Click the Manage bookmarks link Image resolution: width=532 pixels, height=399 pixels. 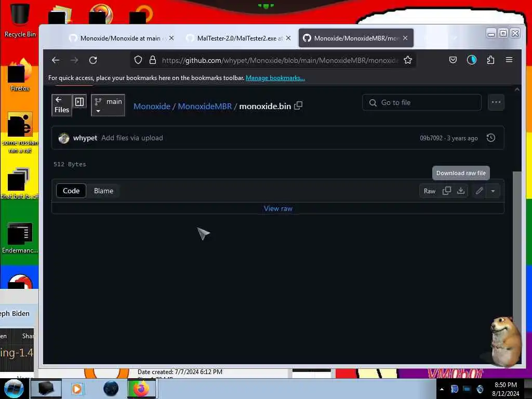pyautogui.click(x=275, y=78)
